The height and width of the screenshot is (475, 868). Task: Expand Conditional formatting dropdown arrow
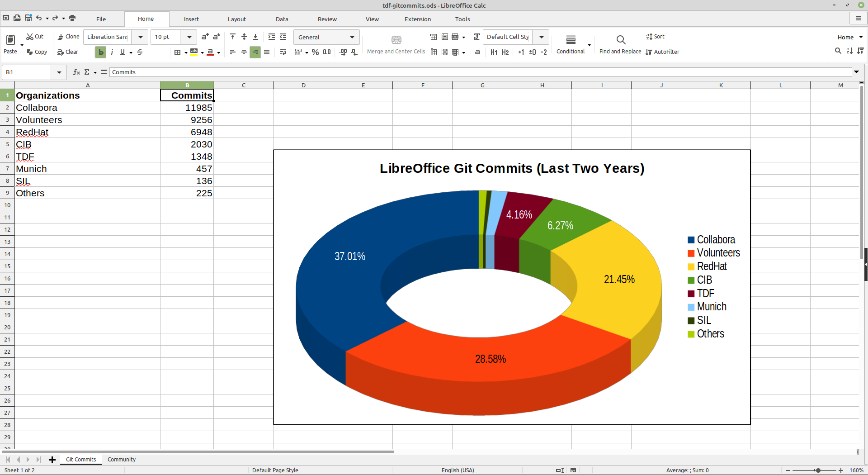coord(589,45)
